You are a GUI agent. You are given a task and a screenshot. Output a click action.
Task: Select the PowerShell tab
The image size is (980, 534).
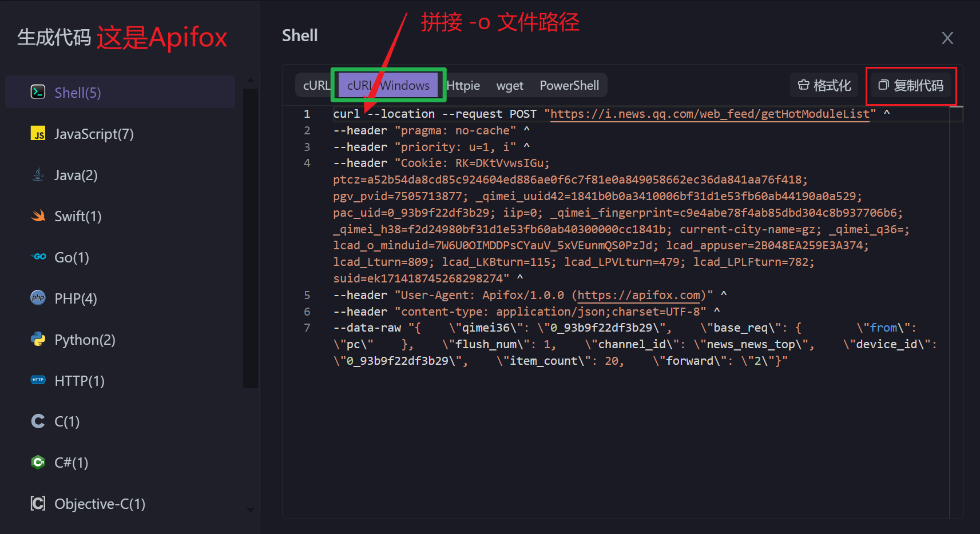[569, 86]
